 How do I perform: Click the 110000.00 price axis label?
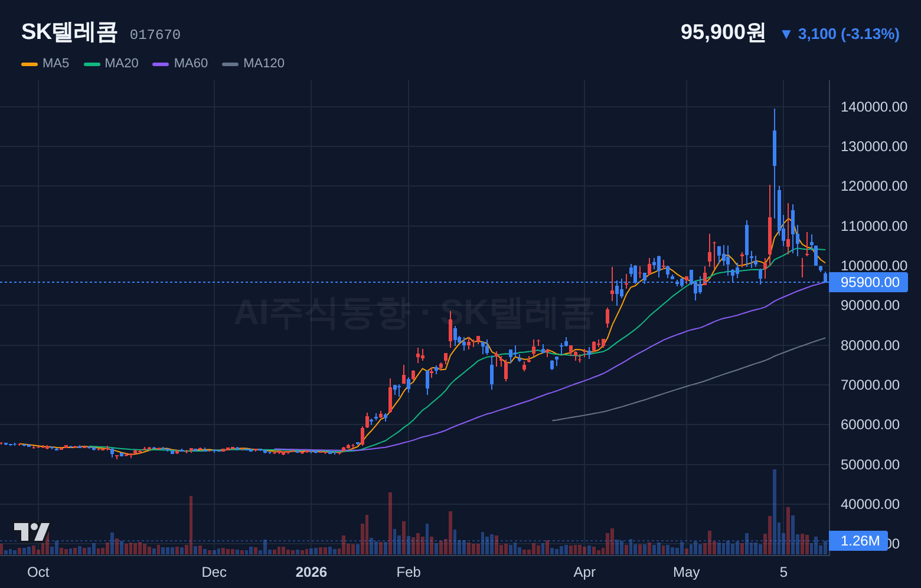pyautogui.click(x=874, y=226)
